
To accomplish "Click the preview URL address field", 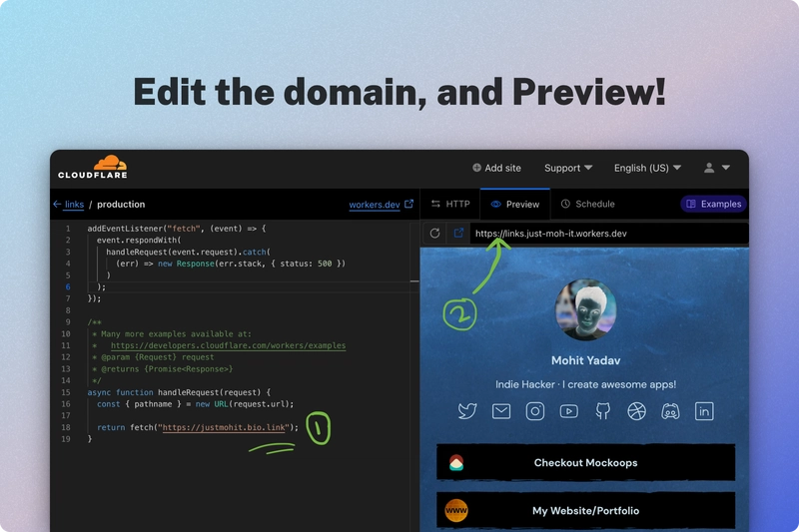I will pos(609,234).
